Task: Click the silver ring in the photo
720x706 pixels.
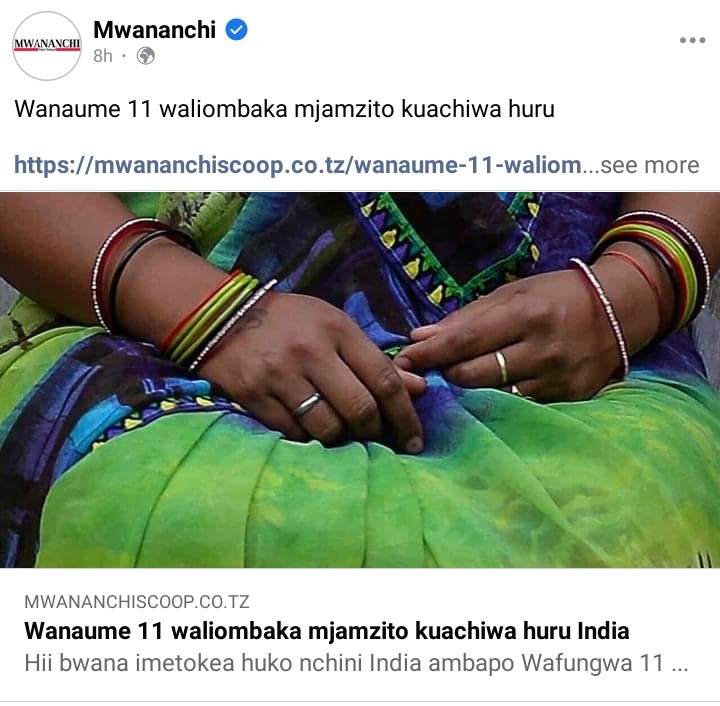Action: [307, 404]
